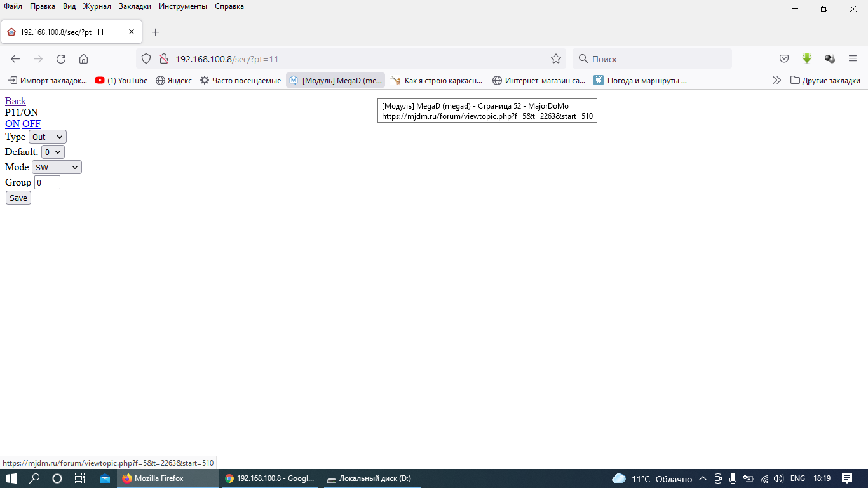Open the Firefox hamburger application menu
868x488 pixels.
[x=853, y=59]
